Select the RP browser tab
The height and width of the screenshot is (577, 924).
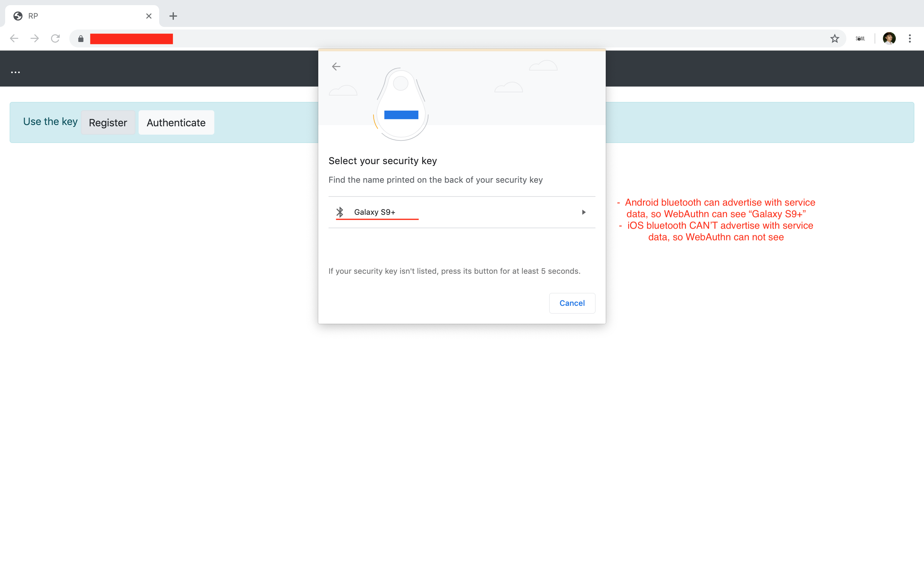[x=76, y=16]
